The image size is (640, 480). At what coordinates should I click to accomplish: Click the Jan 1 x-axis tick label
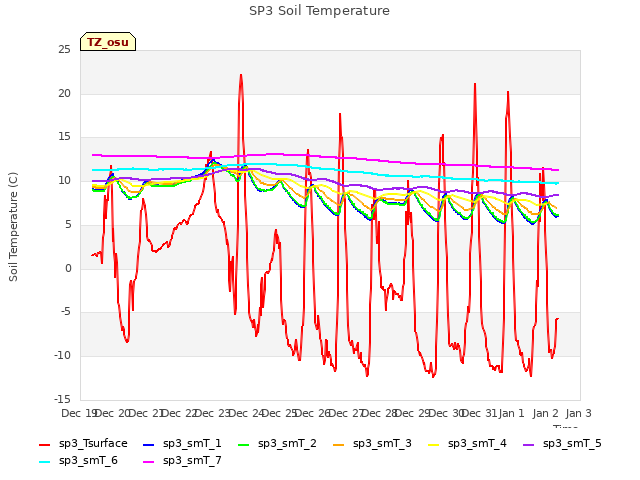[512, 413]
